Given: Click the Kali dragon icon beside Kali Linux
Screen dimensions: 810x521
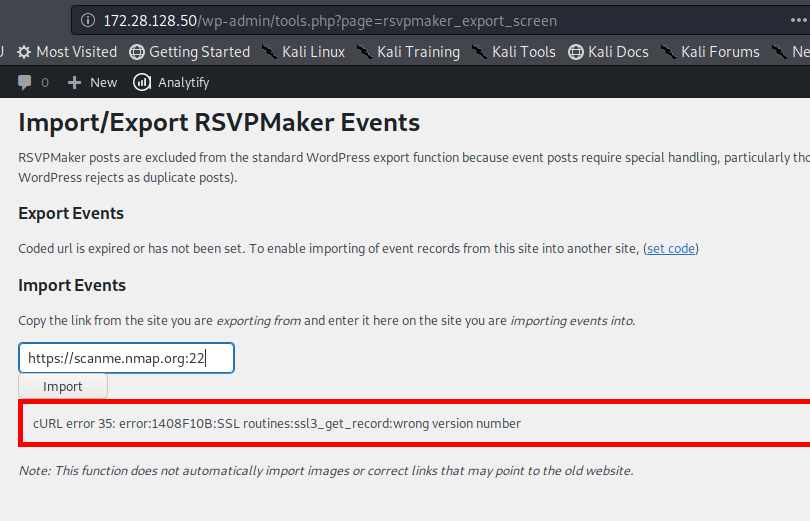Looking at the screenshot, I should coord(269,52).
